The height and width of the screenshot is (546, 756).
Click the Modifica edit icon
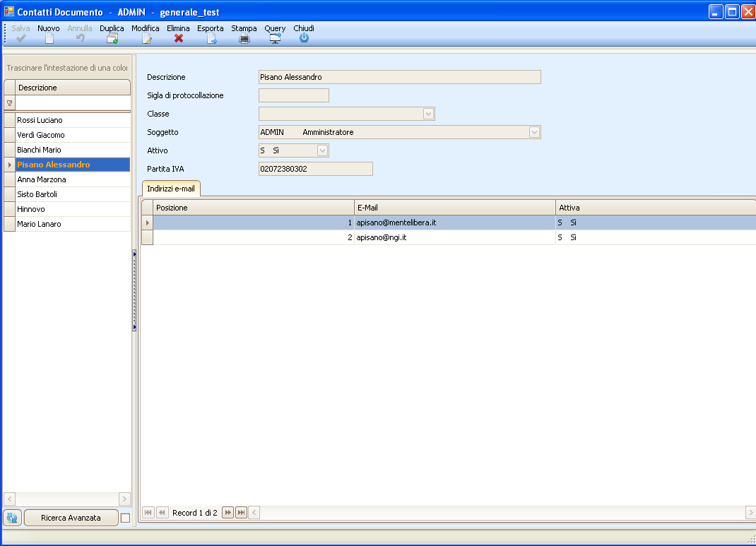click(x=146, y=39)
